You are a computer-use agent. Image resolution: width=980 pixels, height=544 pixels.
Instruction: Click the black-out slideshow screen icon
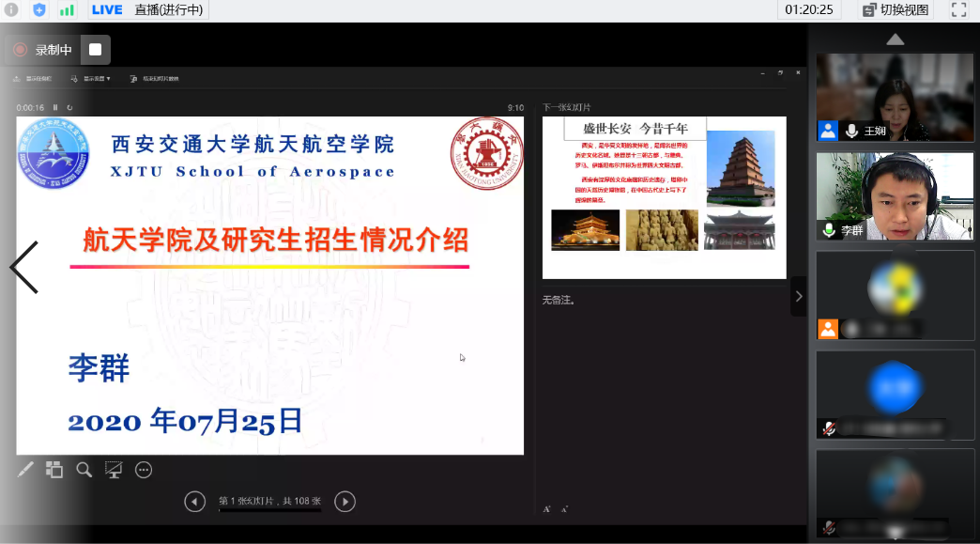[114, 470]
